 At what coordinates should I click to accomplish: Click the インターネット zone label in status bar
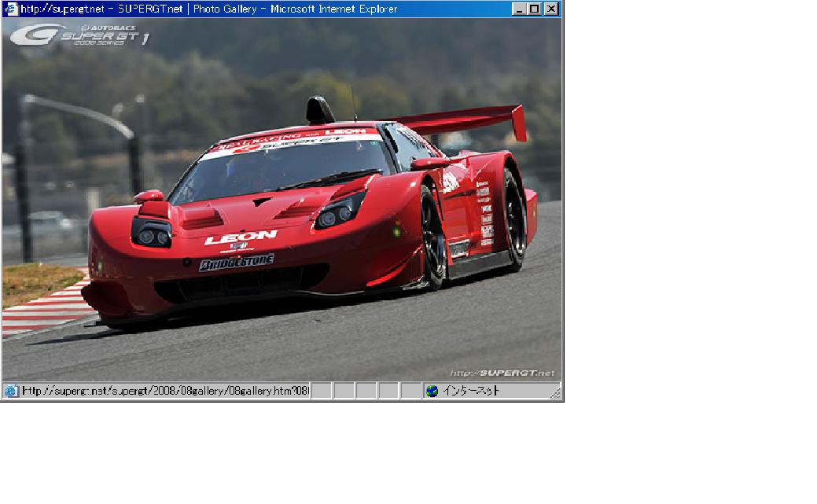pos(471,390)
